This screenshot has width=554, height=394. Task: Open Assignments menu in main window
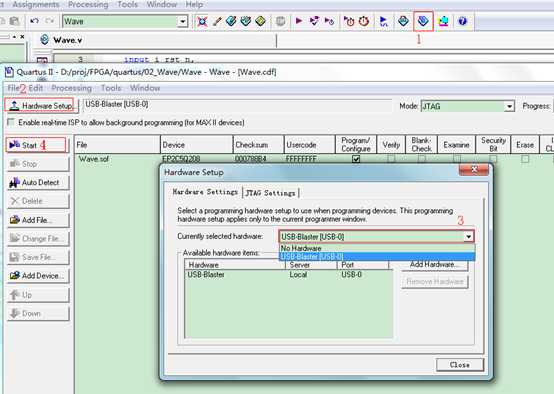coord(36,5)
